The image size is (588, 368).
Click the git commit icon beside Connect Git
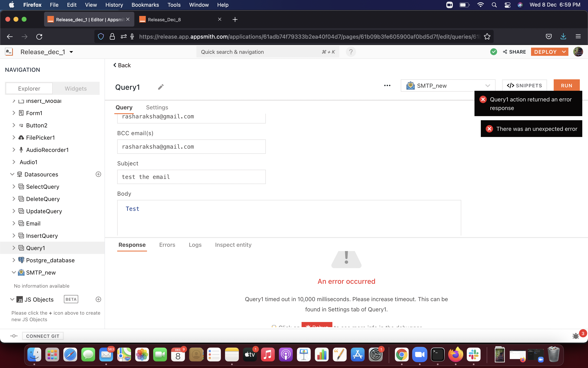pyautogui.click(x=14, y=336)
